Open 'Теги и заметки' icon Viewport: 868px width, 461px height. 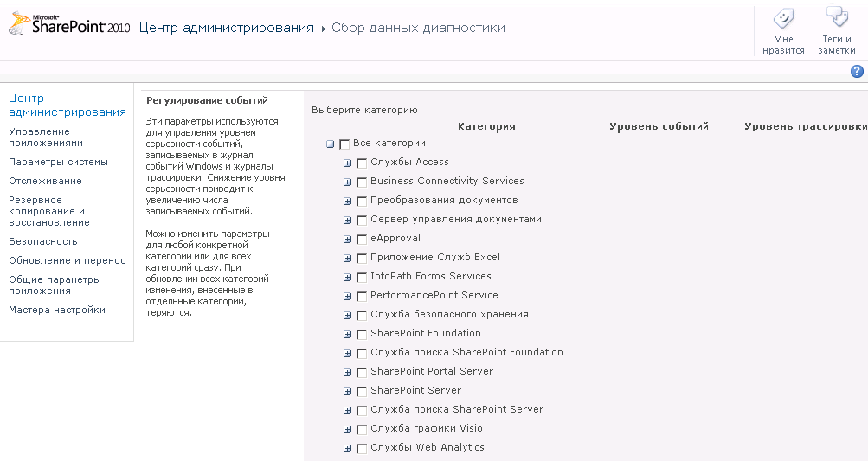[x=837, y=17]
